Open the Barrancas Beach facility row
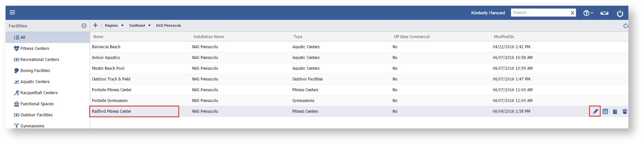The height and width of the screenshot is (144, 644). (x=106, y=47)
